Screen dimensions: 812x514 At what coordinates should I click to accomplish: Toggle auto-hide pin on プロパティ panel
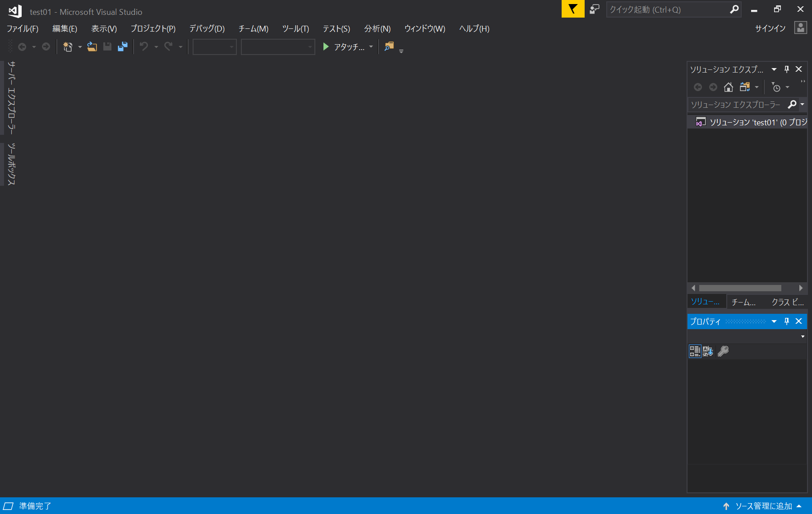coord(787,321)
